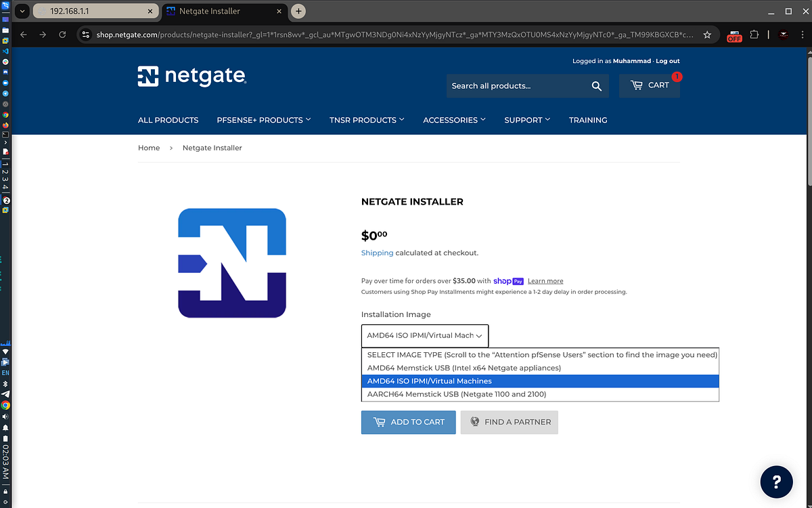Open the Chrome profile avatar

(783, 35)
